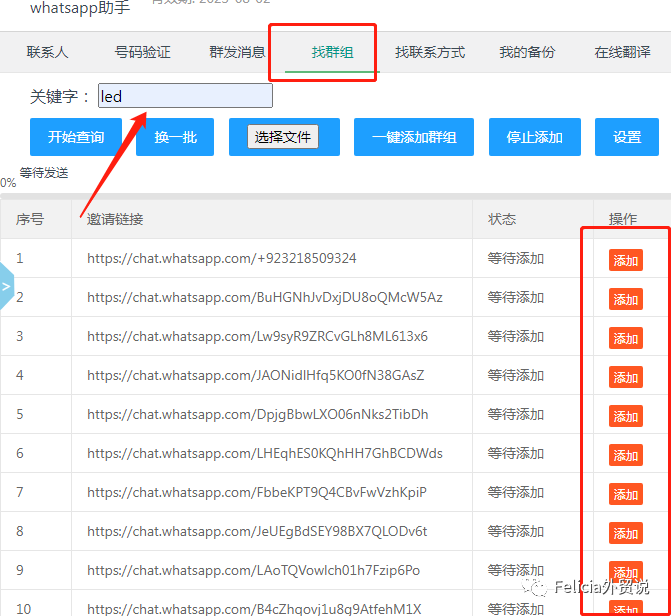The image size is (671, 616).
Task: Switch to the 在线翻译 tab
Action: pyautogui.click(x=622, y=52)
